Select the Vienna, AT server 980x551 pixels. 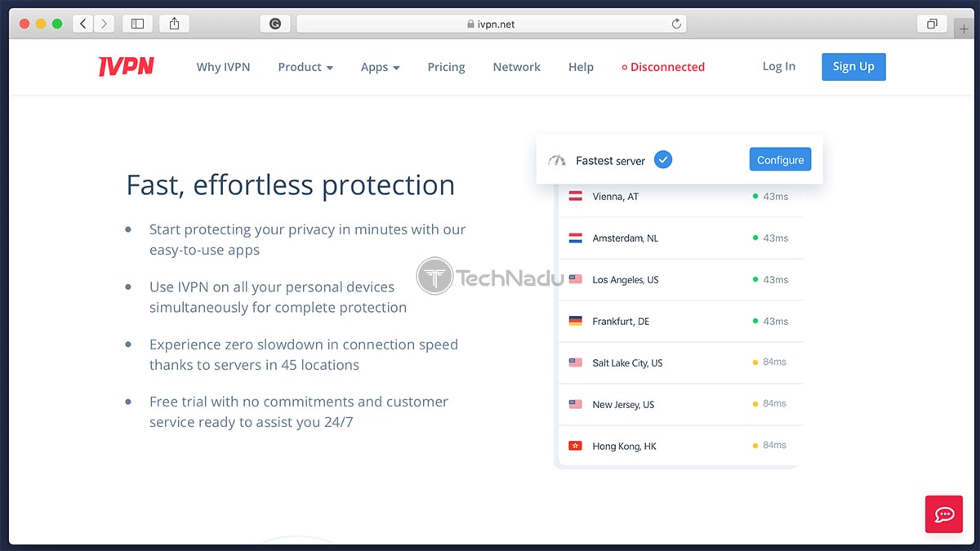click(681, 197)
